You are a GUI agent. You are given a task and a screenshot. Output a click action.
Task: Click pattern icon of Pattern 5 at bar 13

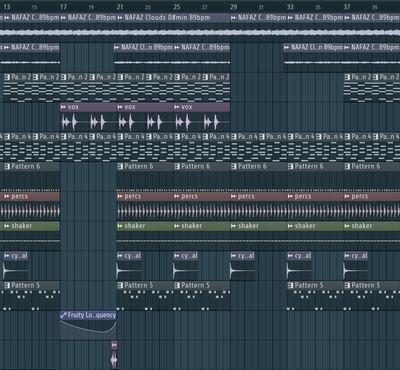7,286
